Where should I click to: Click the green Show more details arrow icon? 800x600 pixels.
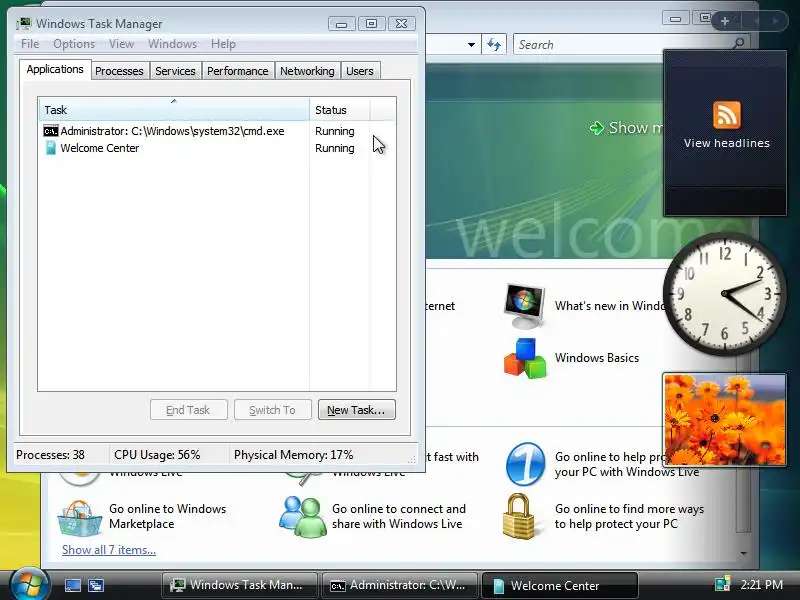[596, 128]
